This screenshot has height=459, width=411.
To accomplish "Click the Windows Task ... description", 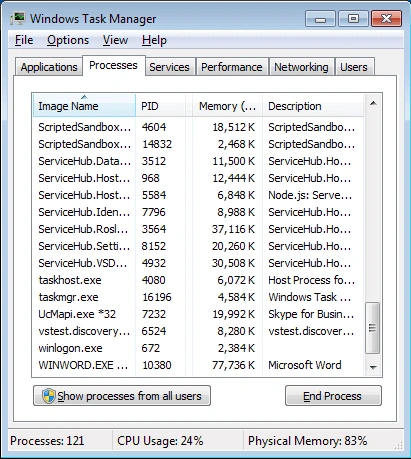I will coord(310,297).
